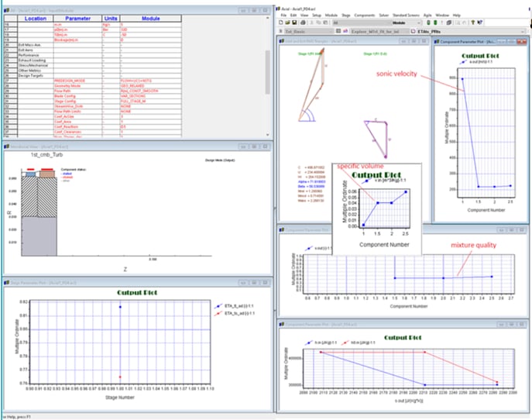This screenshot has width=532, height=420.
Task: Open the Standard Screens menu
Action: click(x=407, y=15)
